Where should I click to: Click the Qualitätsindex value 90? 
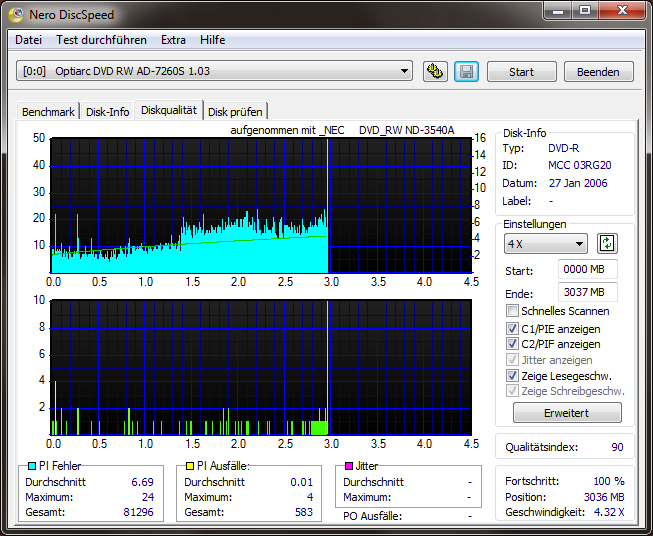pos(617,447)
